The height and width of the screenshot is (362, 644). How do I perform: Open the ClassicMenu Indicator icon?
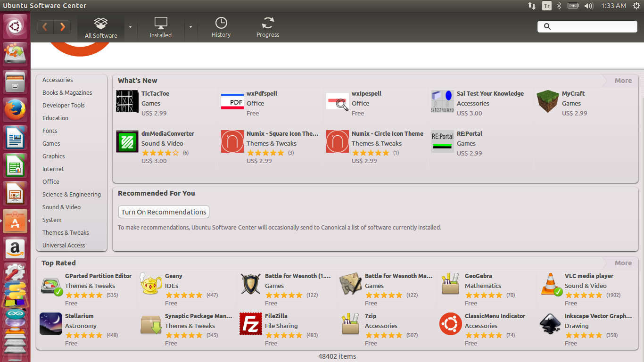coord(451,324)
